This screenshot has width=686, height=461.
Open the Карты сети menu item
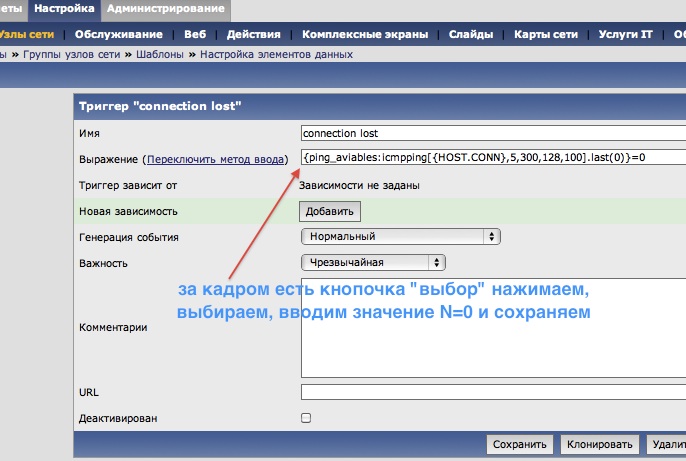point(546,33)
